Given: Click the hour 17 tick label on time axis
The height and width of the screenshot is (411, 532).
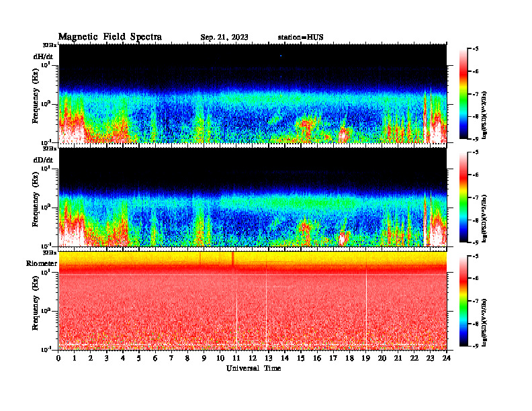Looking at the screenshot, I should tap(334, 358).
